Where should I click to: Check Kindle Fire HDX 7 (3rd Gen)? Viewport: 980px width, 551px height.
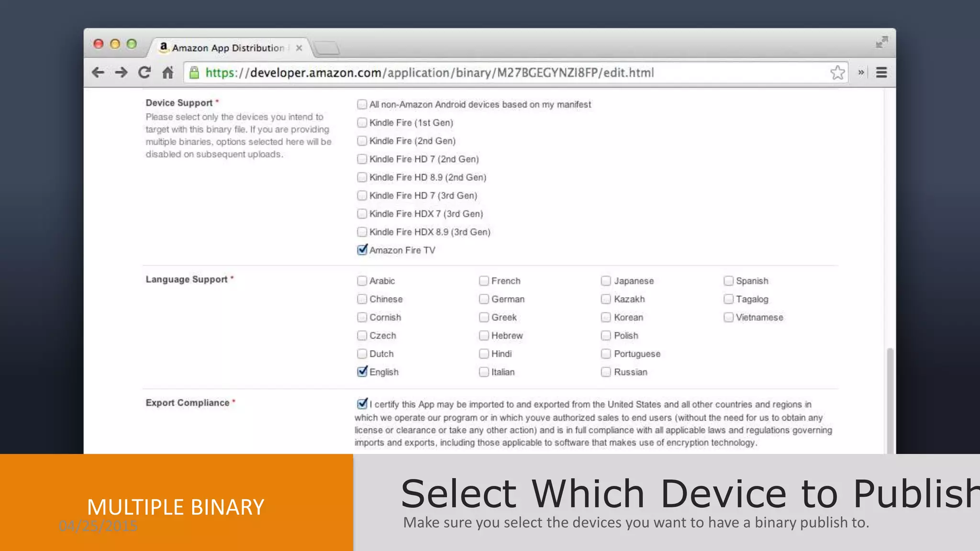point(362,213)
